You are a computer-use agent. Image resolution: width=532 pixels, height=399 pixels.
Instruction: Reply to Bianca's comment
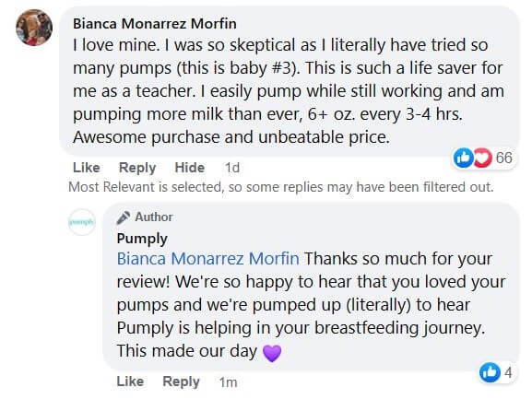tap(137, 168)
